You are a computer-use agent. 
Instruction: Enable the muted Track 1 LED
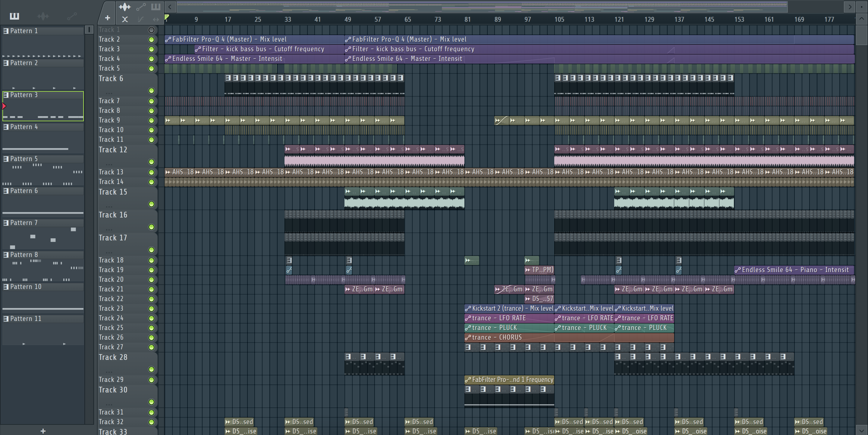point(151,30)
